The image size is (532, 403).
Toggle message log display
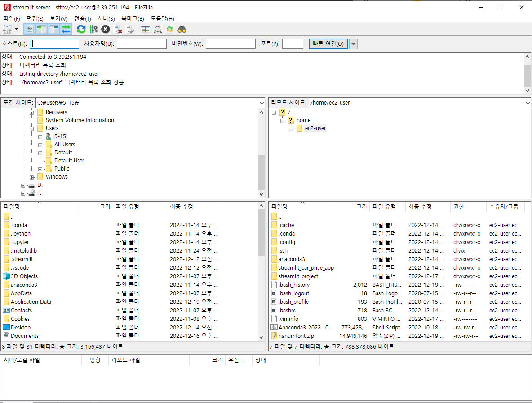coord(30,30)
